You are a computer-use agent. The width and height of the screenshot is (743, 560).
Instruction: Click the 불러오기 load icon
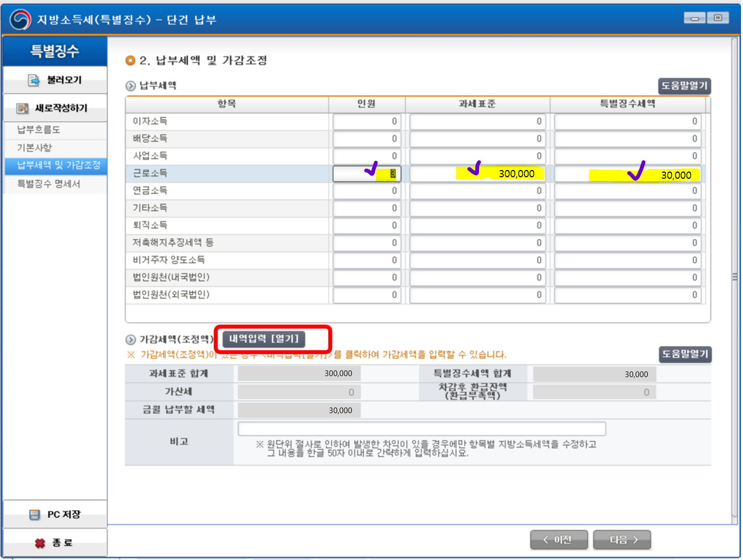[34, 80]
